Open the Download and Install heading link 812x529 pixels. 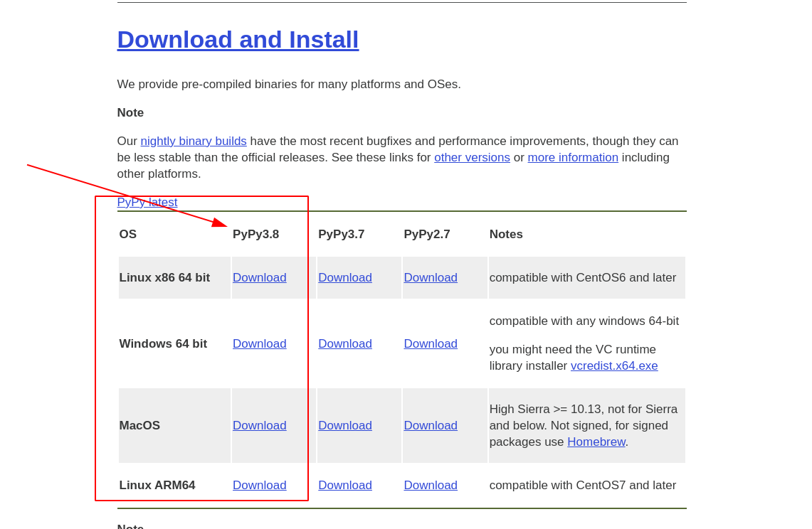(x=238, y=40)
